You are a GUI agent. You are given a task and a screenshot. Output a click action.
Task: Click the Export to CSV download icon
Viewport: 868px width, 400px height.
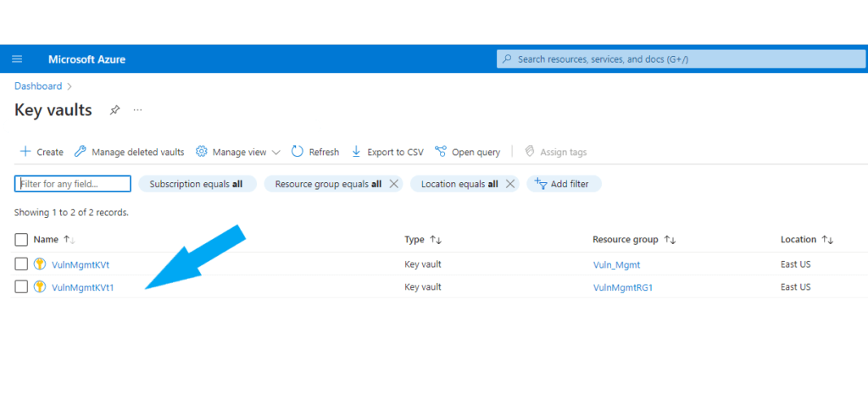357,152
